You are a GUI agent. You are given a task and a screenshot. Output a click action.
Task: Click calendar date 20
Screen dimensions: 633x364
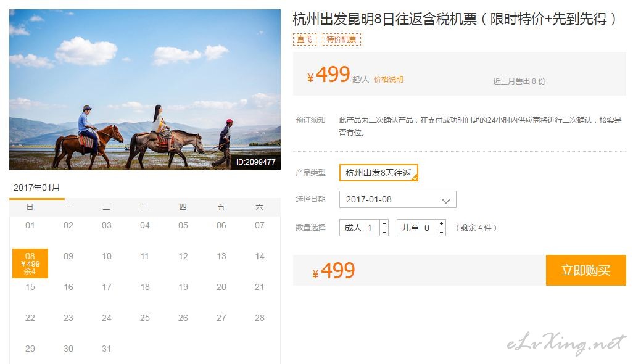pos(221,287)
